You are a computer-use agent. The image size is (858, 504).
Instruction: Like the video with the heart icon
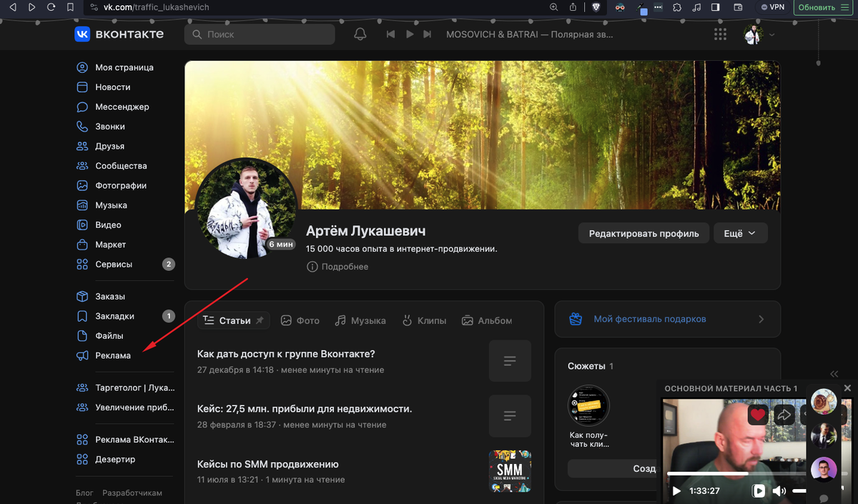(758, 415)
